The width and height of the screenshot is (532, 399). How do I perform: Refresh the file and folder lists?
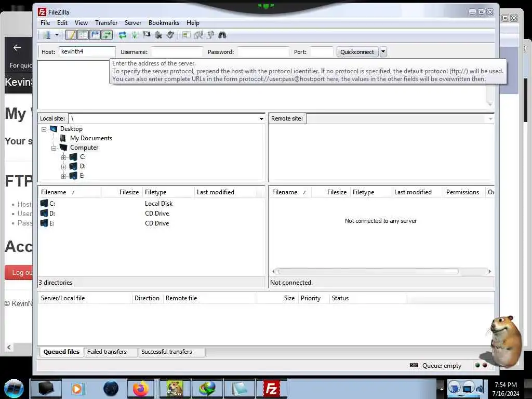coord(123,35)
